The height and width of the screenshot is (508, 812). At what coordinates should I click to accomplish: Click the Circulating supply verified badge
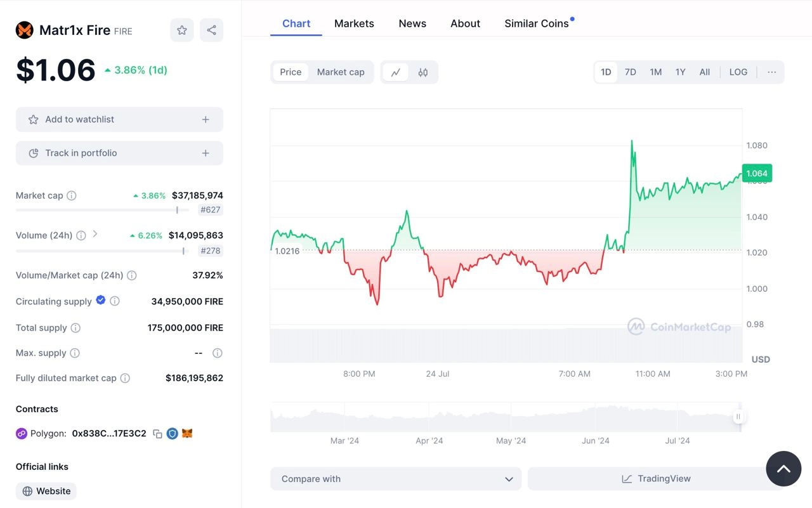point(100,300)
